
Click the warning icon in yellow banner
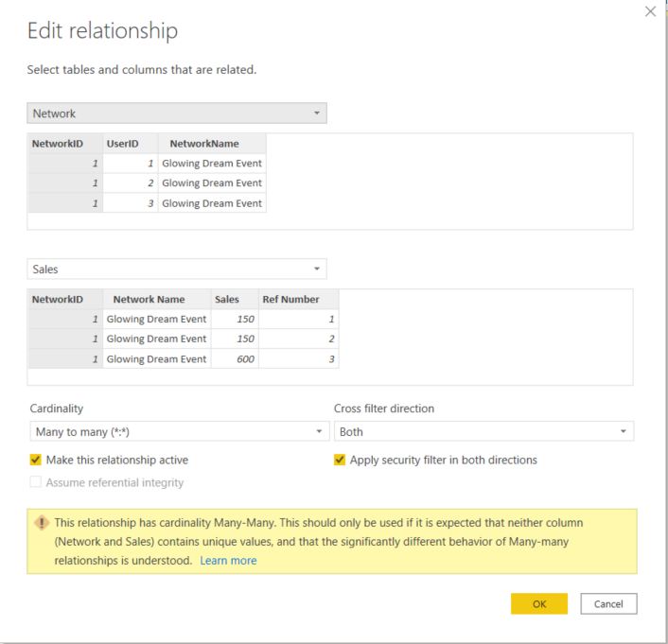click(x=42, y=523)
